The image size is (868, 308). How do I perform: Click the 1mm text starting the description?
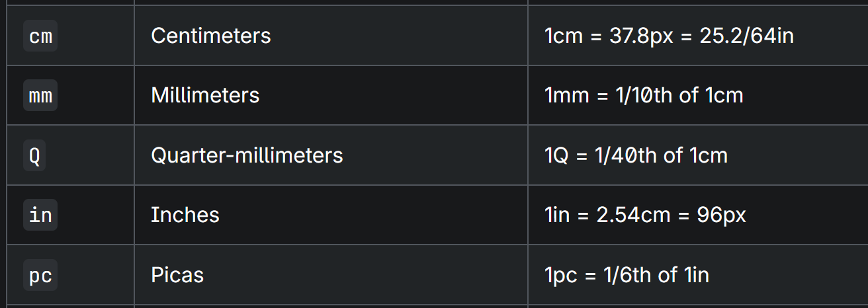click(x=566, y=96)
